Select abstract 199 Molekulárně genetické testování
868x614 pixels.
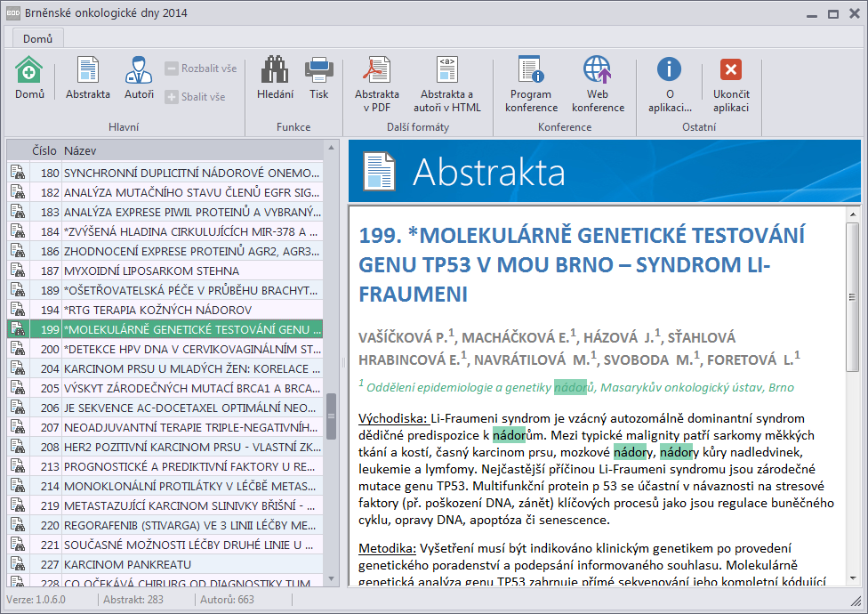(165, 329)
